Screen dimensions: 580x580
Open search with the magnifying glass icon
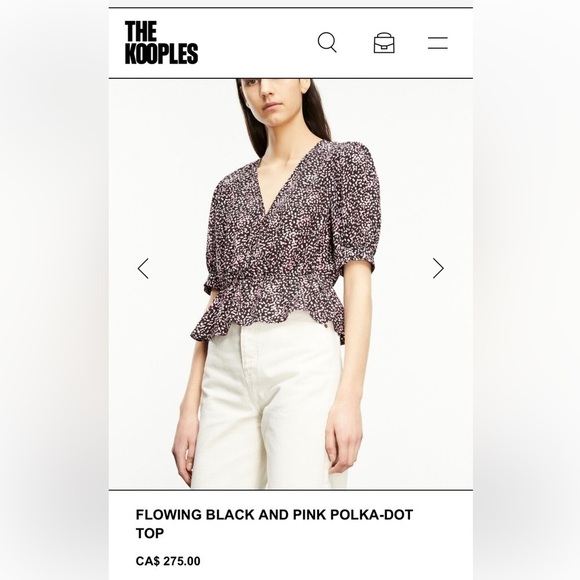coord(327,43)
